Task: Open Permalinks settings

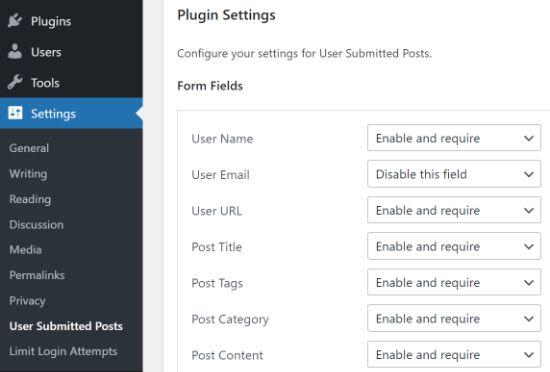Action: [x=37, y=275]
